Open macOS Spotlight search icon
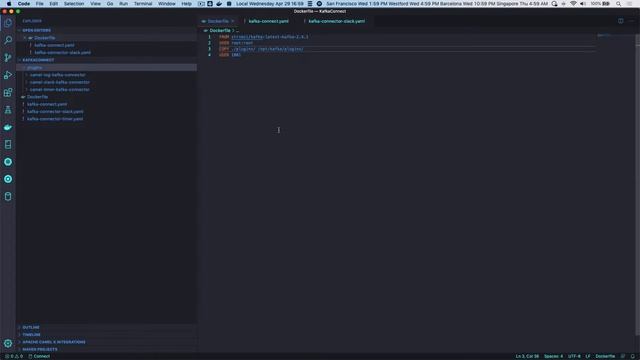Screen dimensions: 640x360 (618, 4)
